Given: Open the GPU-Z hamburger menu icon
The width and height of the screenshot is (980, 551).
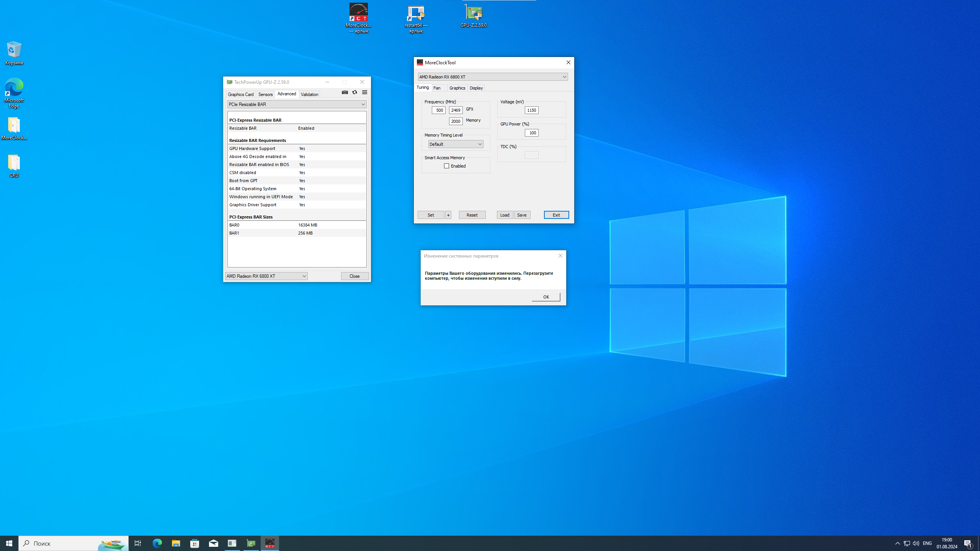Looking at the screenshot, I should pyautogui.click(x=364, y=92).
